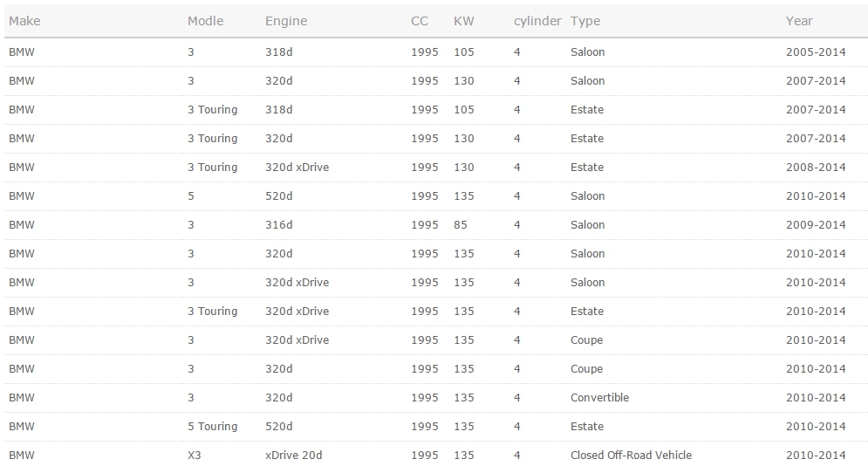Click the 2009-2014 year cell

point(816,225)
